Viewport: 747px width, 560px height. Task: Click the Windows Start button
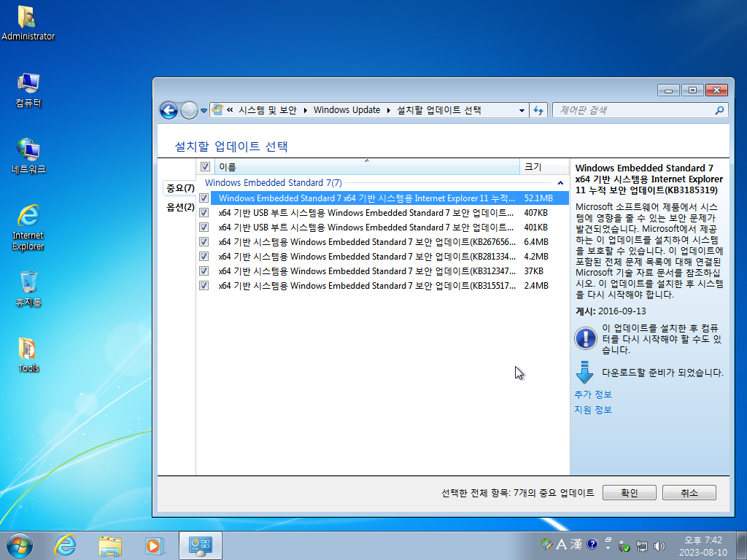pos(20,545)
